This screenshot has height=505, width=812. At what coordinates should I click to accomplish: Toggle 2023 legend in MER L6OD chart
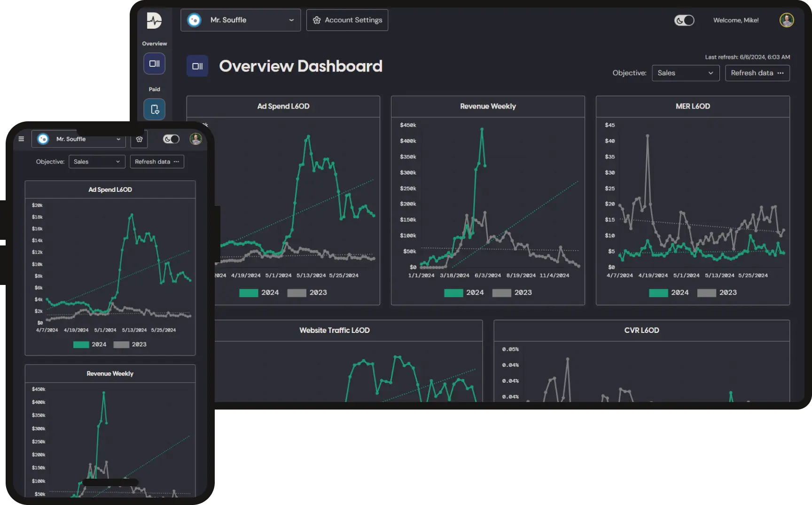(x=717, y=292)
